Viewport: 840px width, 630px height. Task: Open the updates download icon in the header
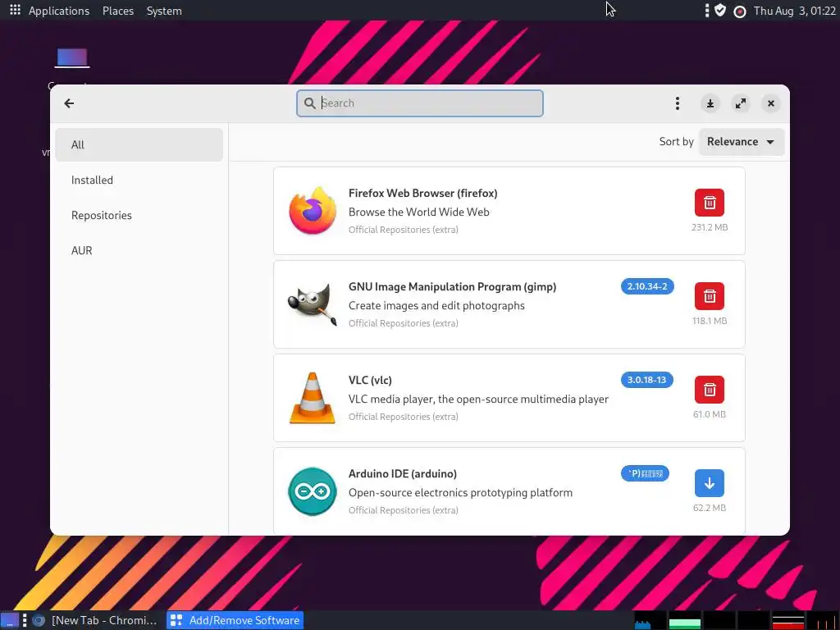pos(710,103)
